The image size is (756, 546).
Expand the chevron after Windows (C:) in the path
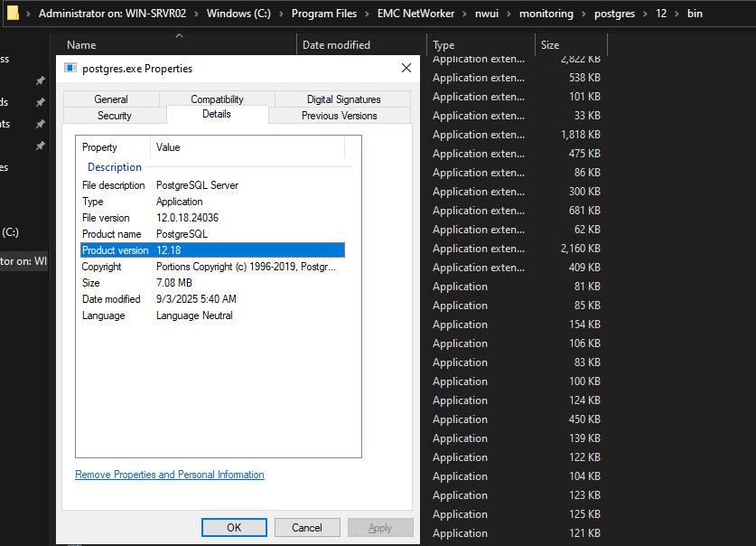tap(281, 14)
